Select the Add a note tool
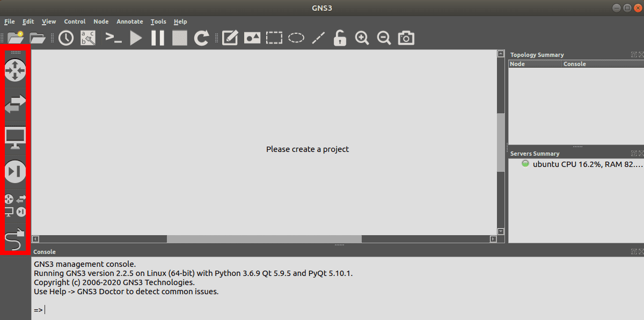644x320 pixels. tap(230, 38)
